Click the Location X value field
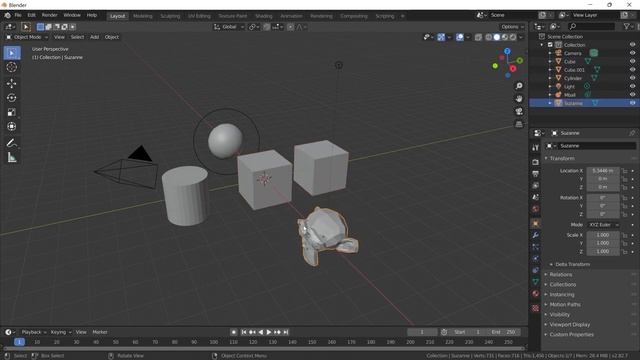Image resolution: width=640 pixels, height=360 pixels. tap(603, 171)
